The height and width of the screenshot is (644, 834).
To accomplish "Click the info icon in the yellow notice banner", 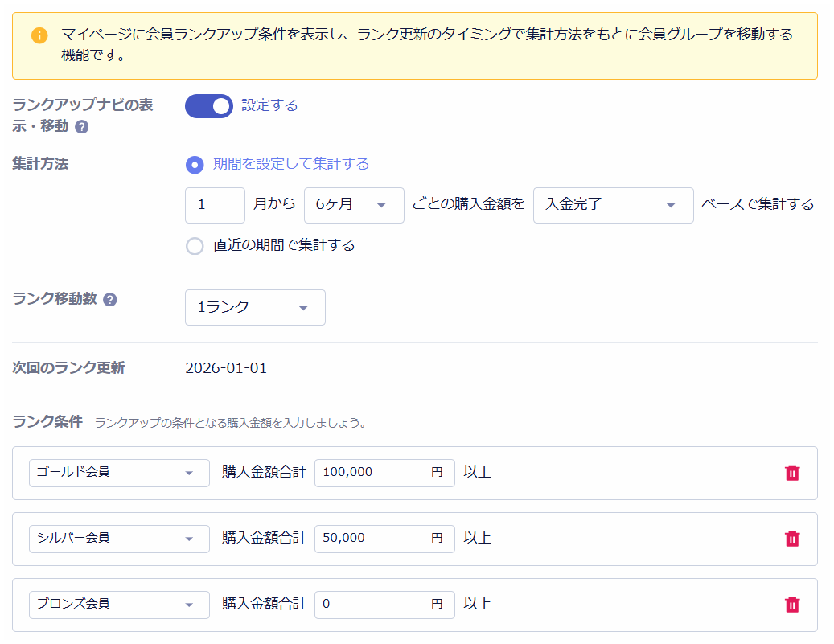I will pos(39,35).
